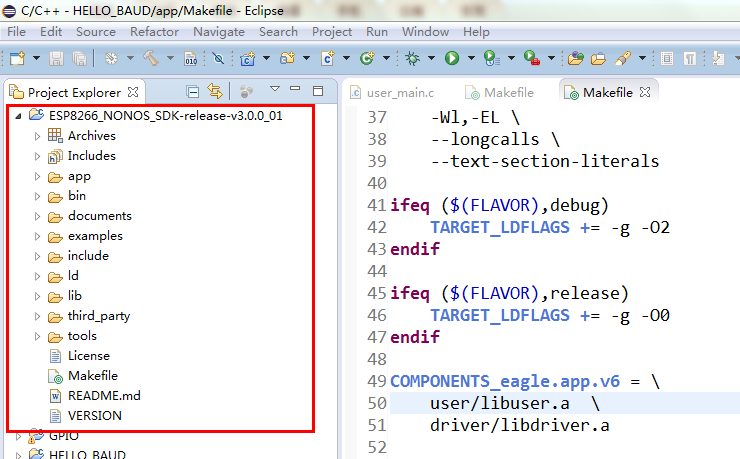Click the Open Task folder icon
740x459 pixels.
[x=598, y=58]
